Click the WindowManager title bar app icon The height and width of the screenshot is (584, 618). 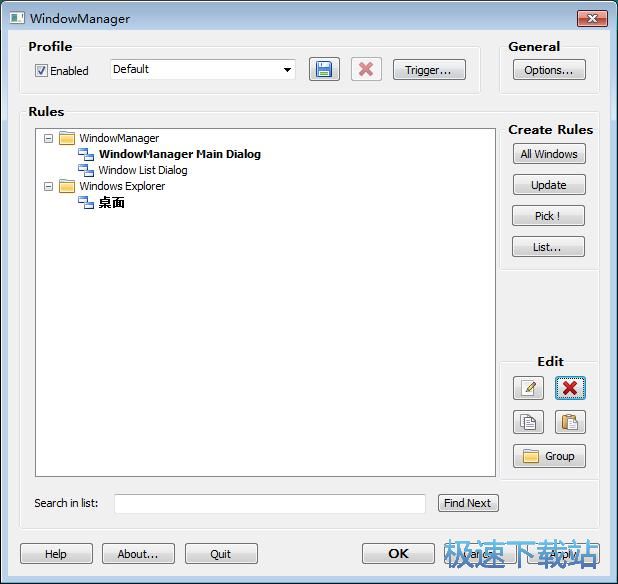tap(17, 18)
